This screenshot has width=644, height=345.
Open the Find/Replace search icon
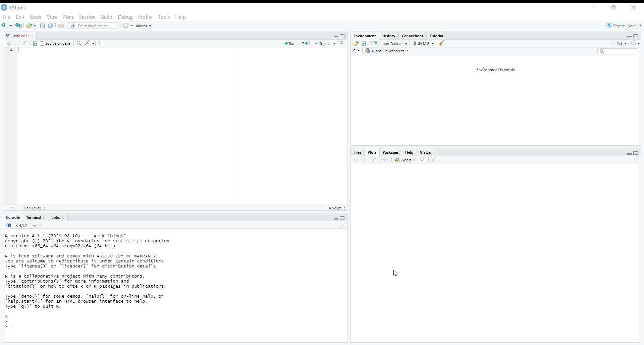click(x=79, y=44)
